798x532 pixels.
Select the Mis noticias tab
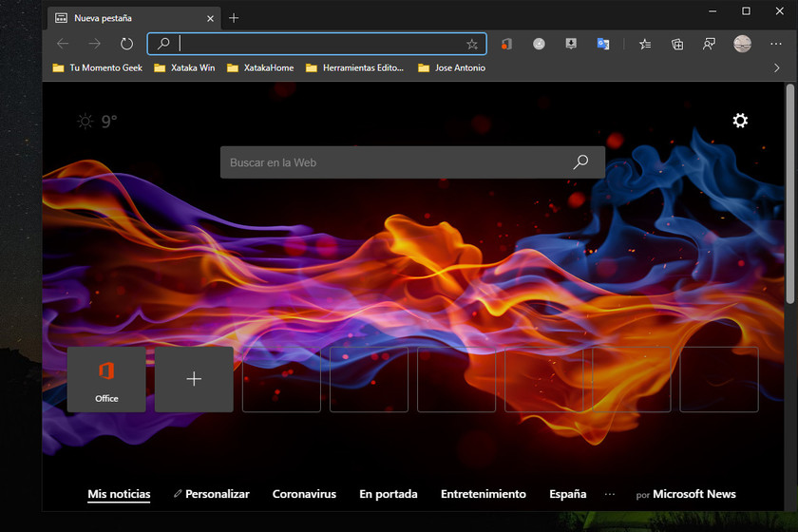pyautogui.click(x=119, y=494)
